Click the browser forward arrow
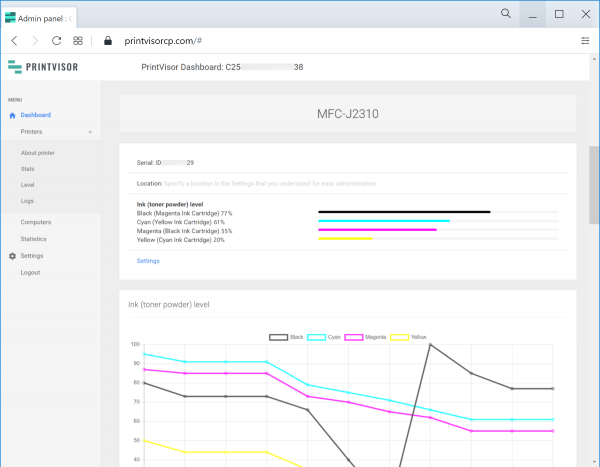Image resolution: width=600 pixels, height=467 pixels. (x=36, y=41)
